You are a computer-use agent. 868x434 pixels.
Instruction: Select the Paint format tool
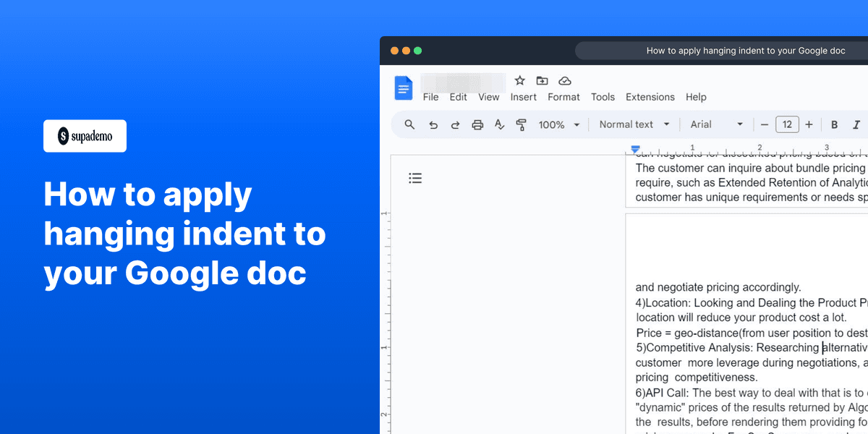tap(521, 124)
